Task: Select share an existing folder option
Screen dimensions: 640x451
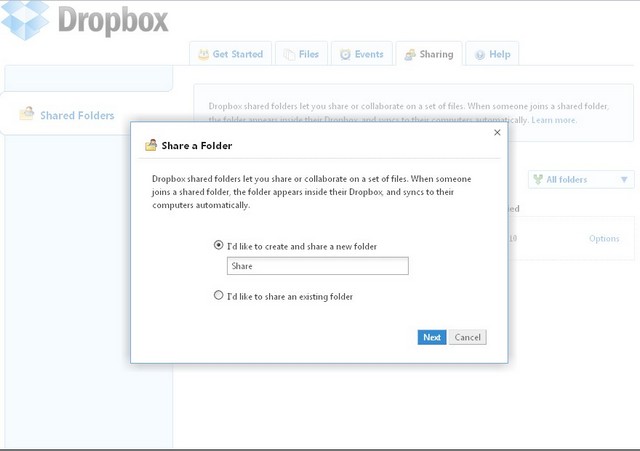Action: coord(219,295)
